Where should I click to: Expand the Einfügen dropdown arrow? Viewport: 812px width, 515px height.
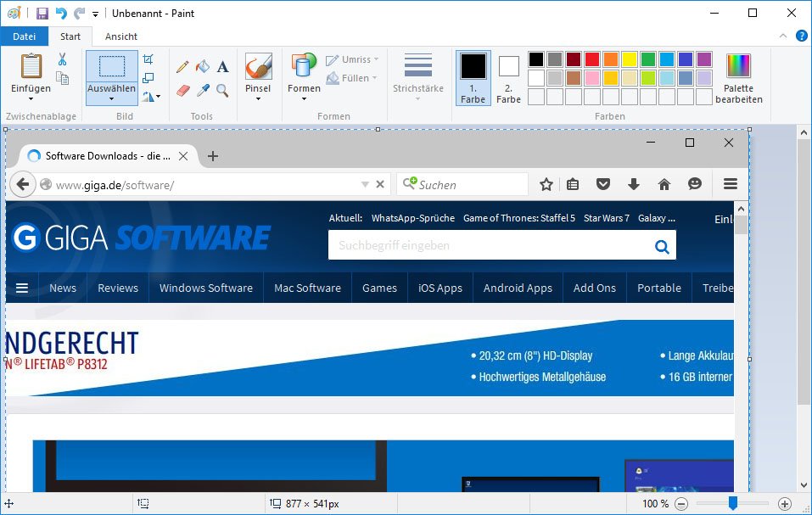coord(31,99)
